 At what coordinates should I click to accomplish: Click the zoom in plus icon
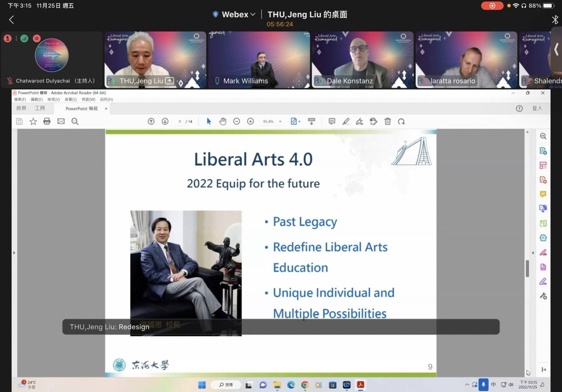pyautogui.click(x=250, y=121)
